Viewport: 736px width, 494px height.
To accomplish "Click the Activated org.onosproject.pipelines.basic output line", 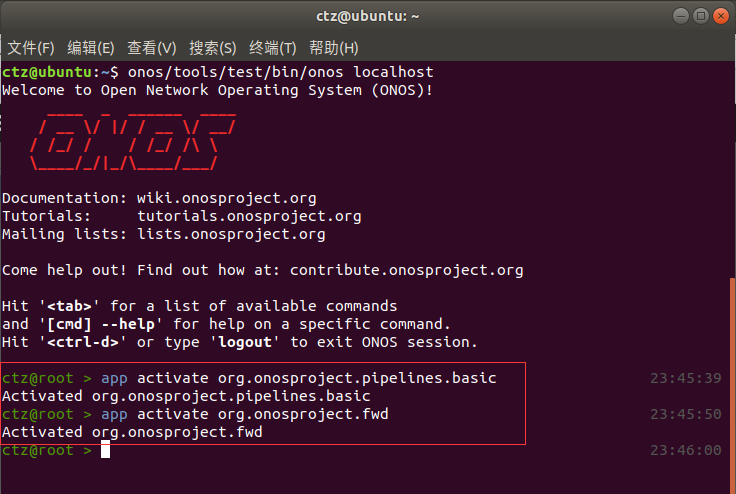I will pos(186,396).
